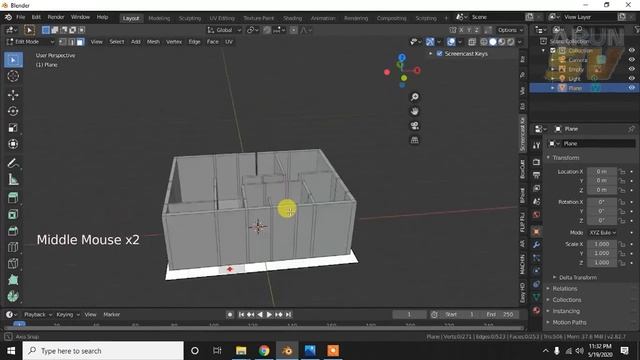Activate the Bevel tool
640x360 pixels.
(x=13, y=231)
